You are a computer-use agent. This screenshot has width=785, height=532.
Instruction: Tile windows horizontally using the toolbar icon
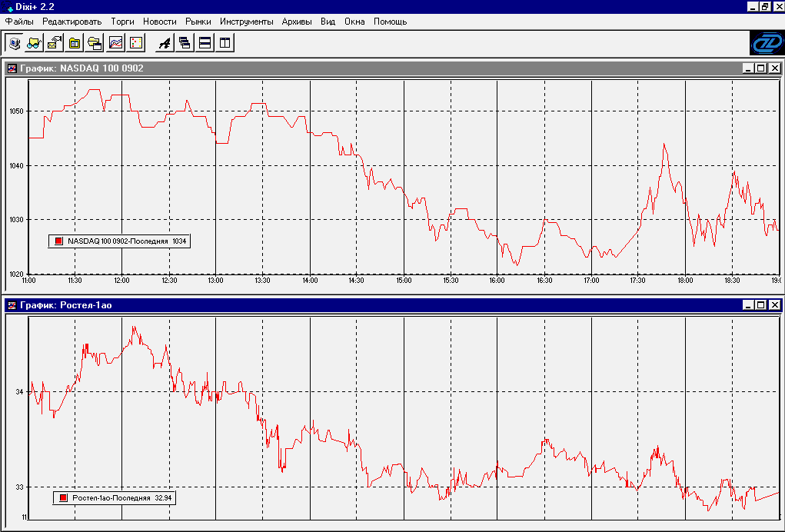pyautogui.click(x=205, y=43)
